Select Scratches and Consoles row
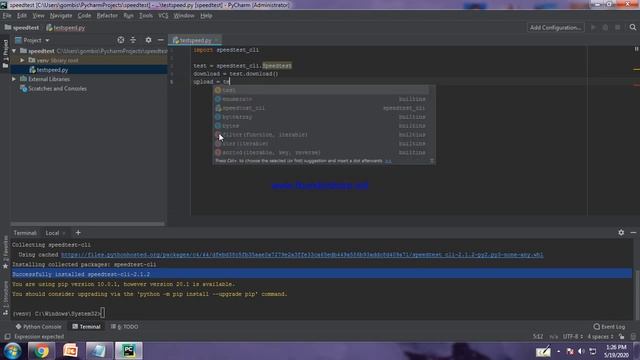This screenshot has width=640, height=360. [x=89, y=89]
